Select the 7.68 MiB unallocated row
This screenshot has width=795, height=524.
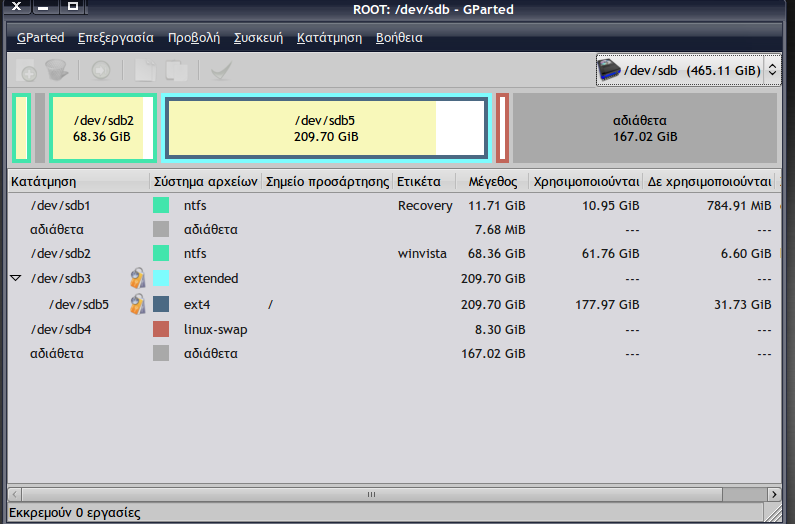pyautogui.click(x=394, y=229)
